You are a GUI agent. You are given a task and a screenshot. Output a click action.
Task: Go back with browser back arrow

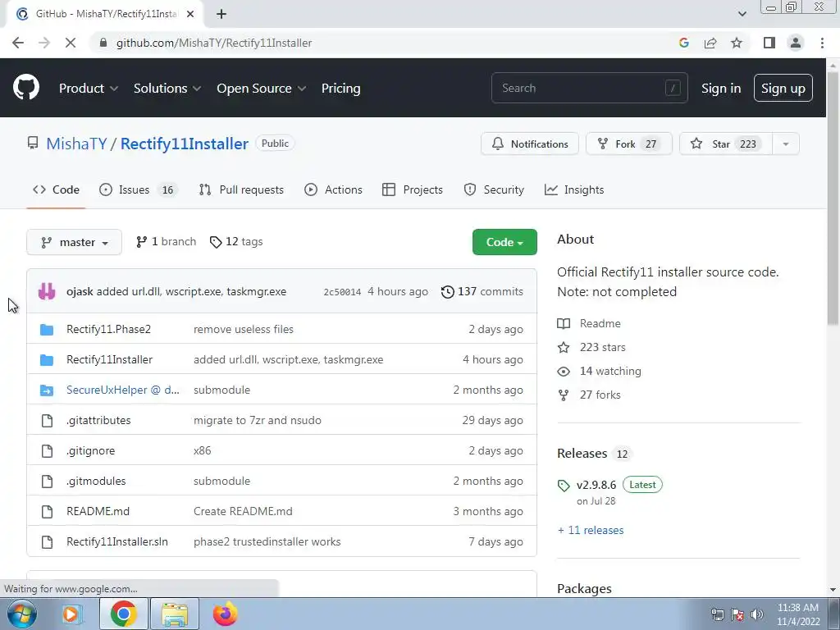tap(18, 43)
